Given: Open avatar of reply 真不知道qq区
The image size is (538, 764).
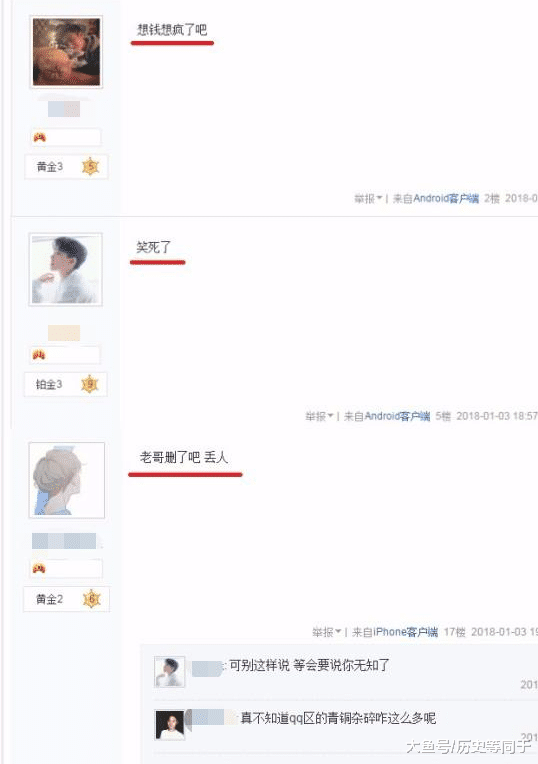Looking at the screenshot, I should point(170,725).
